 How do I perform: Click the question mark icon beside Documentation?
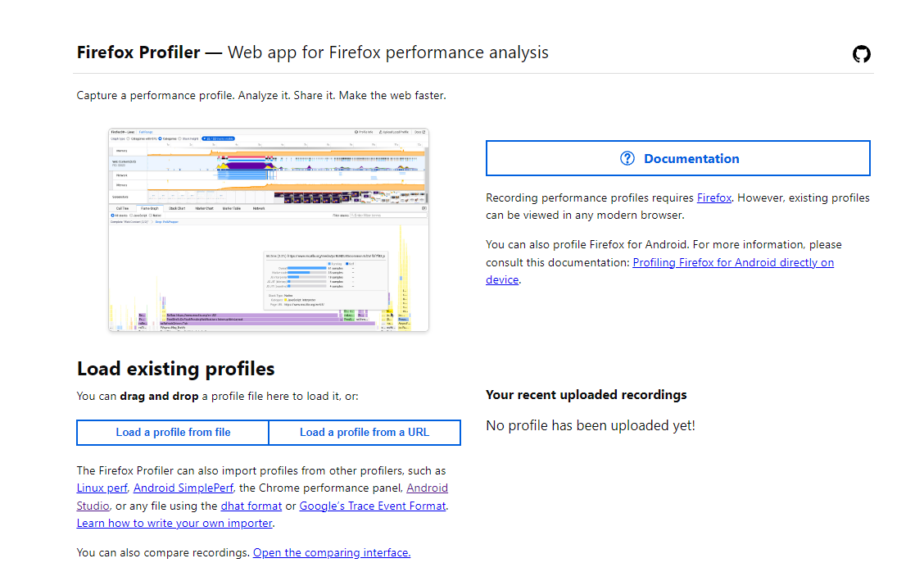pyautogui.click(x=627, y=159)
